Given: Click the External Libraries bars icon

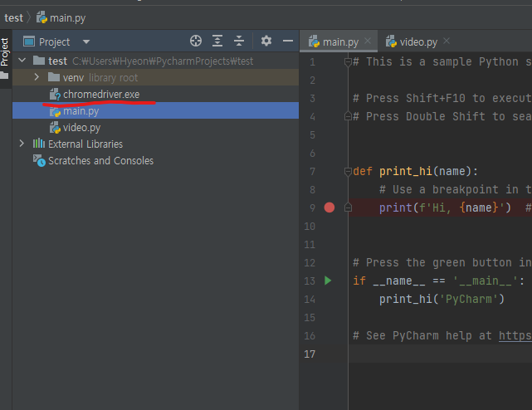Looking at the screenshot, I should pyautogui.click(x=39, y=144).
